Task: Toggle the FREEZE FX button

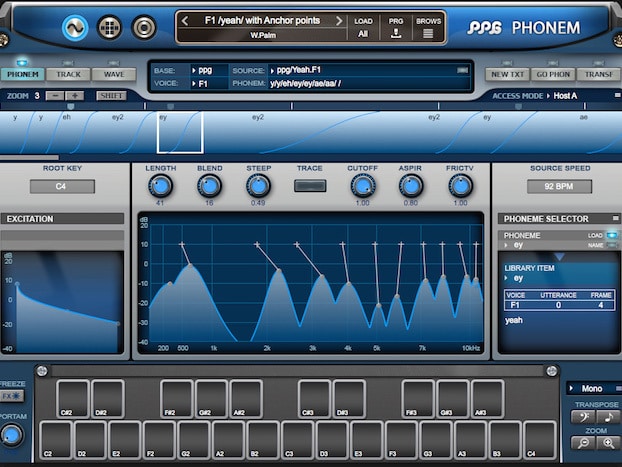Action: pos(12,396)
